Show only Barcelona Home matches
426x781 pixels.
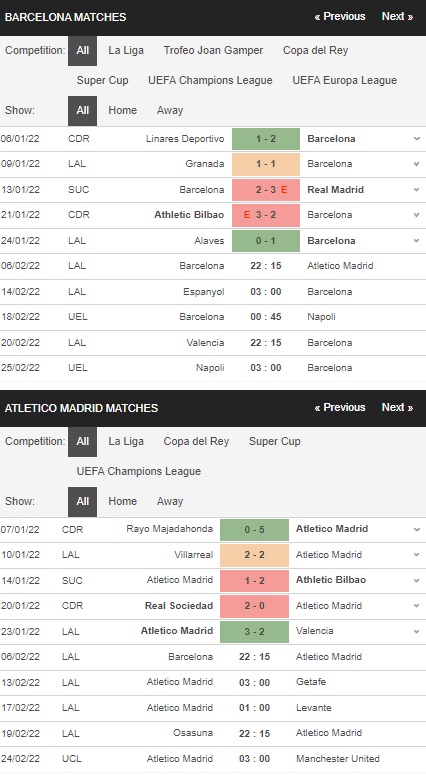click(x=123, y=111)
